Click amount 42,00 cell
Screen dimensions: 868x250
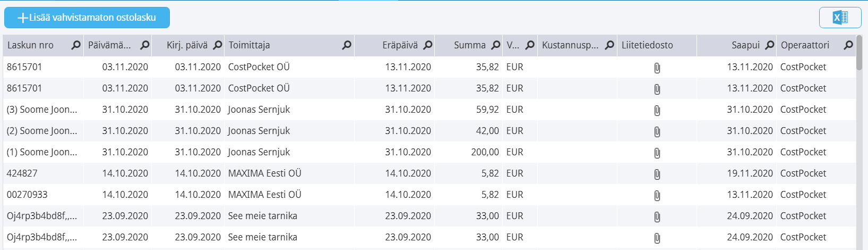487,131
